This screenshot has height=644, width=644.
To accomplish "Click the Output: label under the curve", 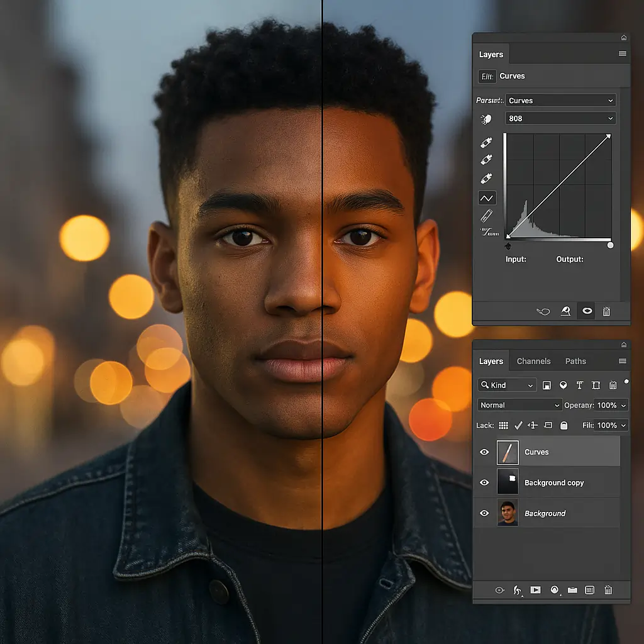I will pyautogui.click(x=570, y=259).
